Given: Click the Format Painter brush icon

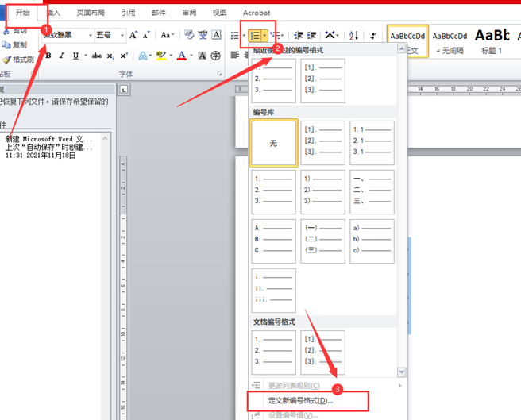Looking at the screenshot, I should pyautogui.click(x=6, y=60).
